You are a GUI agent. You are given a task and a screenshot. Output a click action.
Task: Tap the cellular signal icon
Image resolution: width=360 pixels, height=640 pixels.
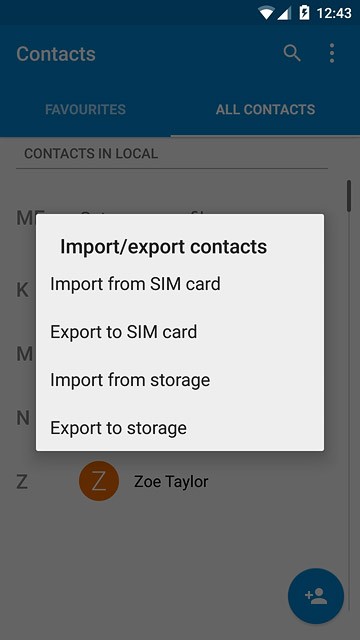click(284, 13)
